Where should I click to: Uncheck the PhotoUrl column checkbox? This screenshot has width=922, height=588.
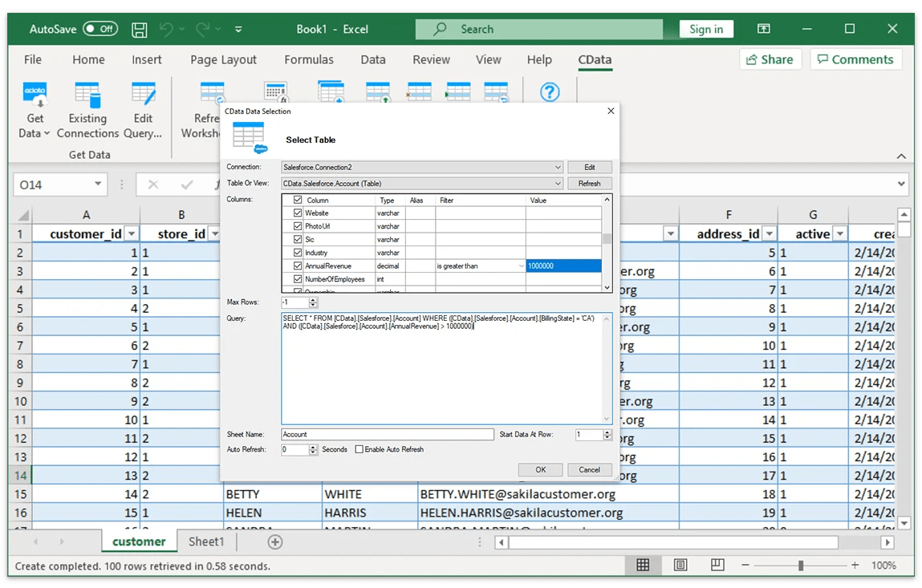[x=298, y=225]
